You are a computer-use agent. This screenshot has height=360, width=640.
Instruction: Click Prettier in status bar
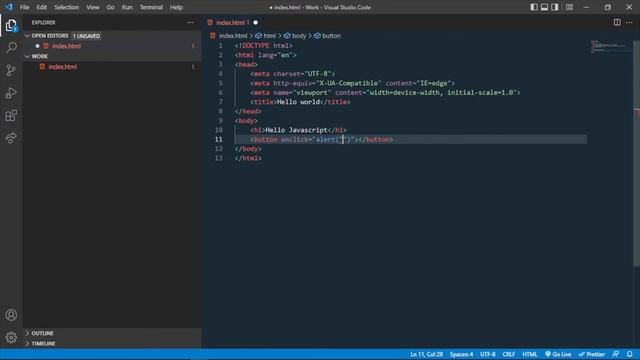[591, 354]
